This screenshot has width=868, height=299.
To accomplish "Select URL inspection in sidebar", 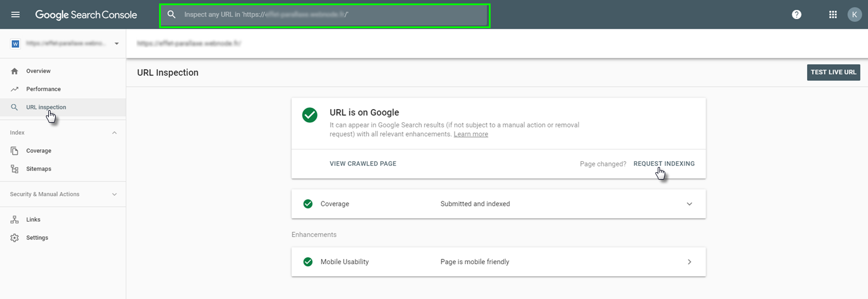I will click(46, 107).
